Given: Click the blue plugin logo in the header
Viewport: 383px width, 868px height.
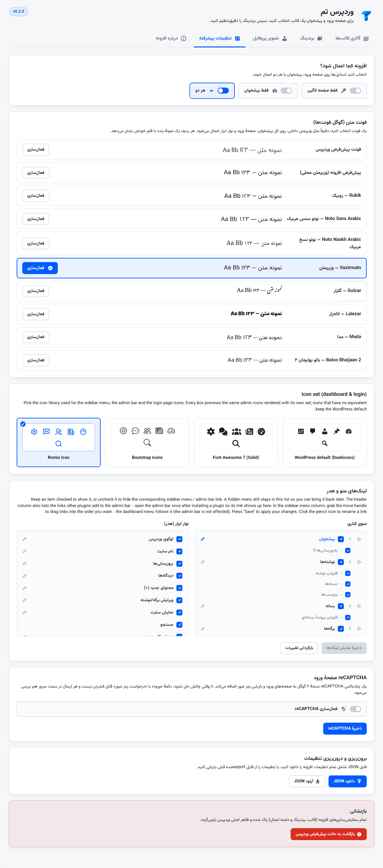Looking at the screenshot, I should pyautogui.click(x=366, y=16).
